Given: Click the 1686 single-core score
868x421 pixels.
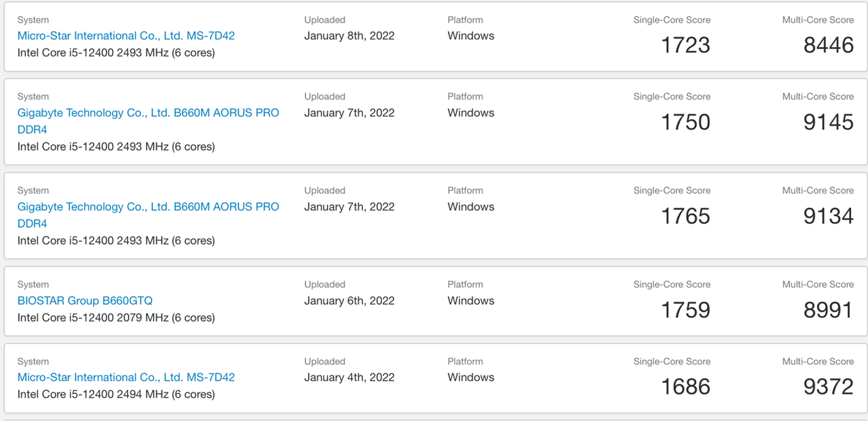Looking at the screenshot, I should click(685, 387).
